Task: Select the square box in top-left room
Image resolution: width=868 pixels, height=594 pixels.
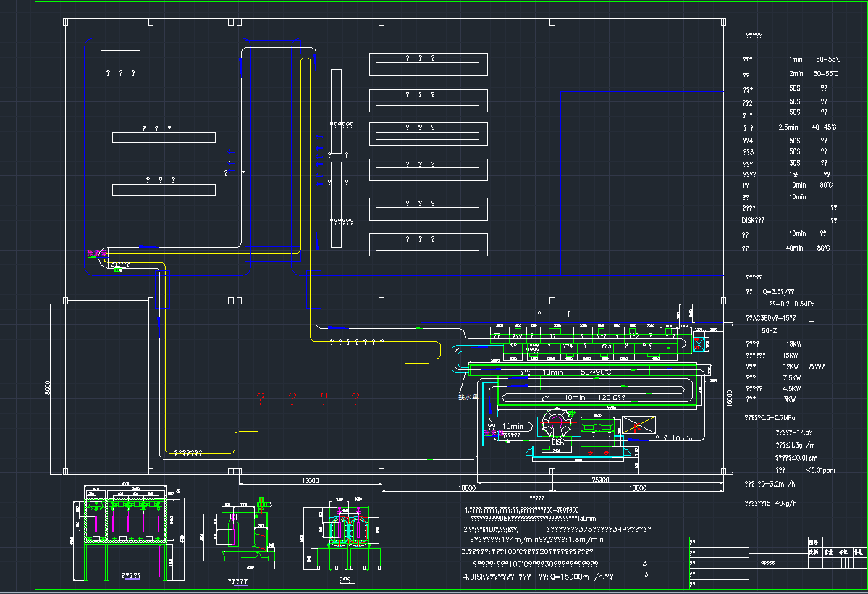Action: pyautogui.click(x=120, y=72)
